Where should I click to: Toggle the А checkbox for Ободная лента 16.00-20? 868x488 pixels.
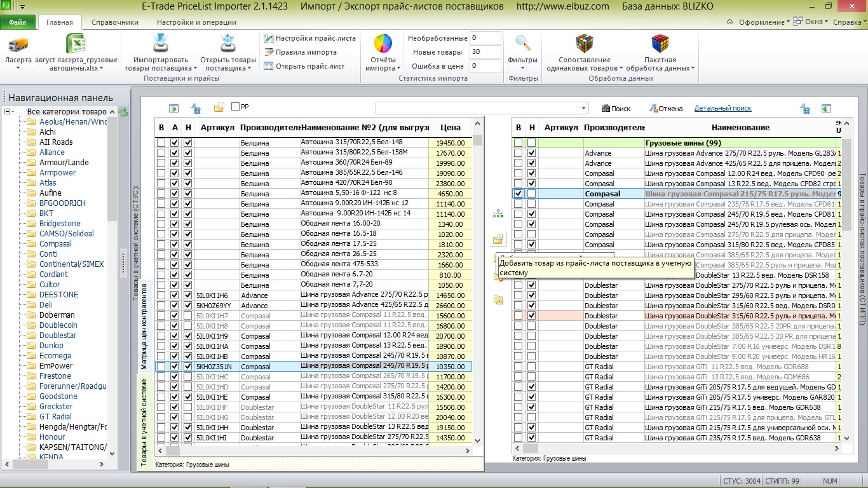175,224
